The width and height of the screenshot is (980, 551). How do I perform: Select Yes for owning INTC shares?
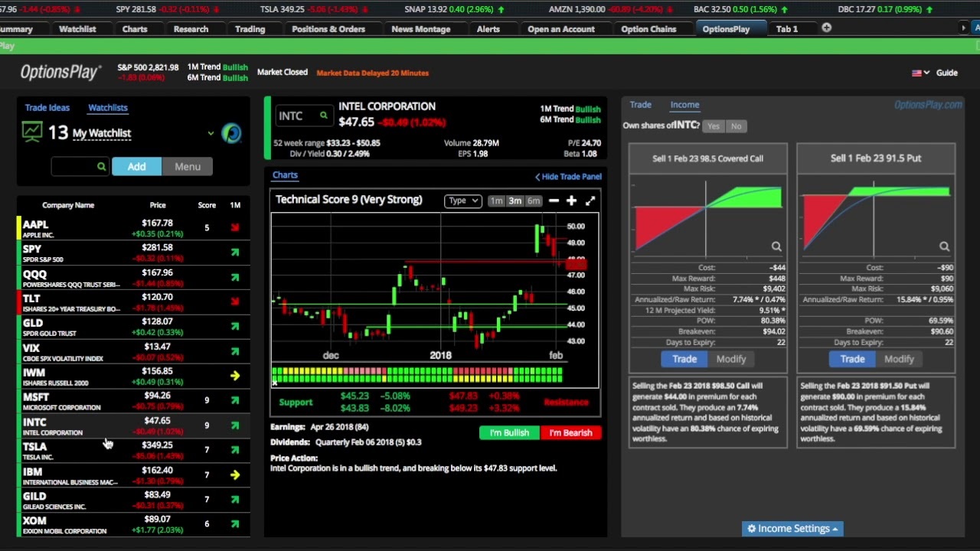click(714, 126)
